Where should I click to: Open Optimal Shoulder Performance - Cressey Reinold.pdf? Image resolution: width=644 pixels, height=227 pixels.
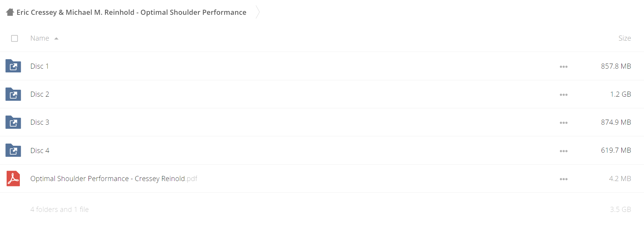click(114, 179)
